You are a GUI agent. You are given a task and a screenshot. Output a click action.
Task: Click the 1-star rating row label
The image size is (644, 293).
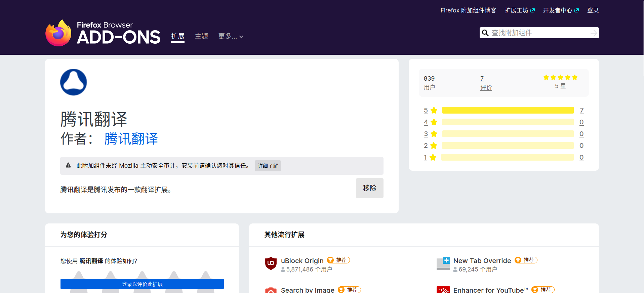pos(430,157)
